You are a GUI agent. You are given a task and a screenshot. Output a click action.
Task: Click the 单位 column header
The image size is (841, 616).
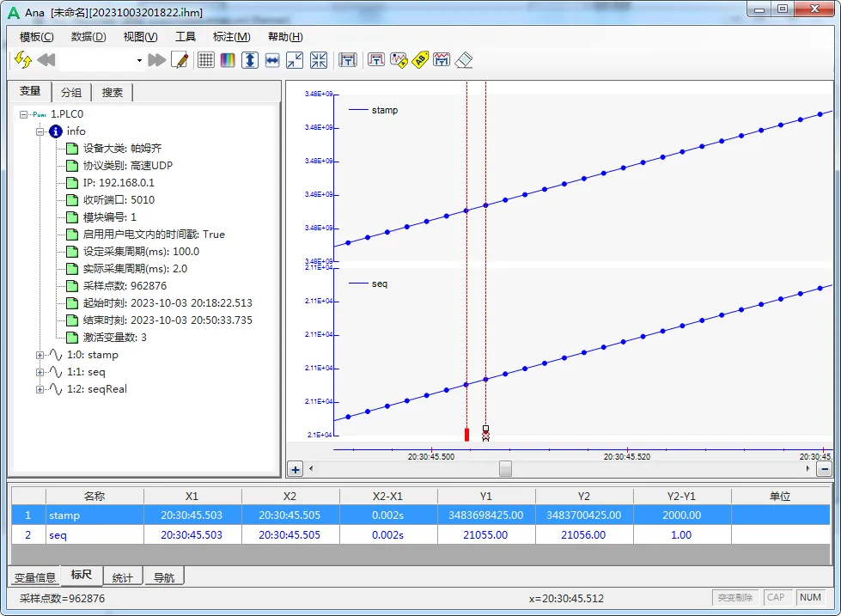click(780, 496)
